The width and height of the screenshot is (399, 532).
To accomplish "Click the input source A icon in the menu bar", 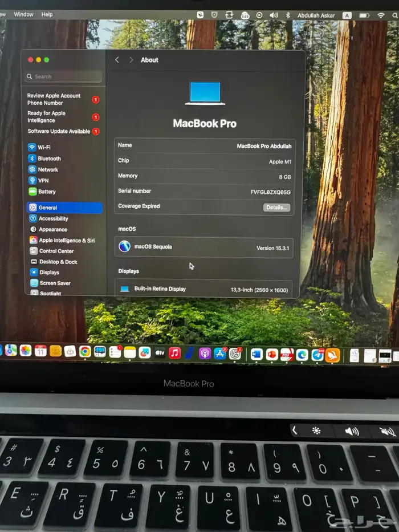I will [x=347, y=15].
